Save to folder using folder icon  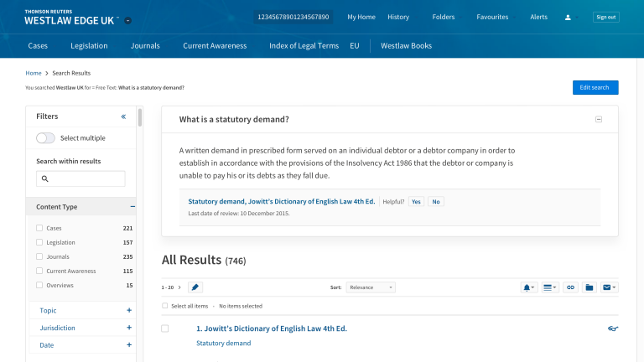click(589, 287)
